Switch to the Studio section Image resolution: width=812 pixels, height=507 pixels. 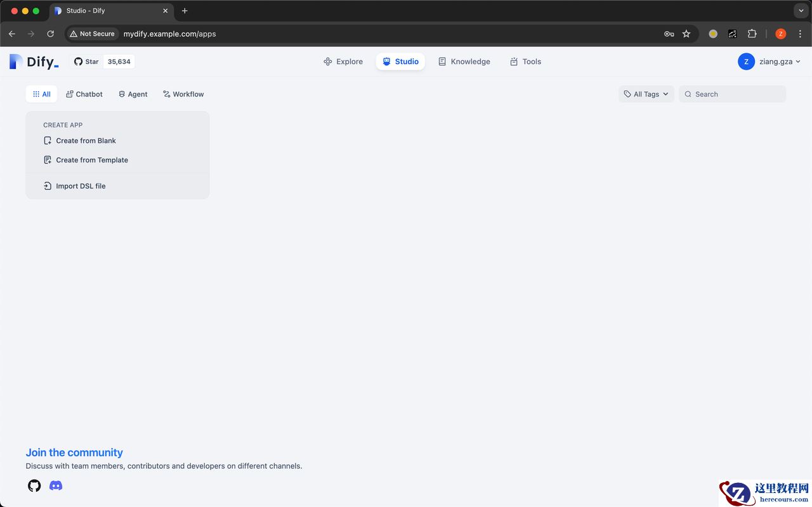pos(400,62)
